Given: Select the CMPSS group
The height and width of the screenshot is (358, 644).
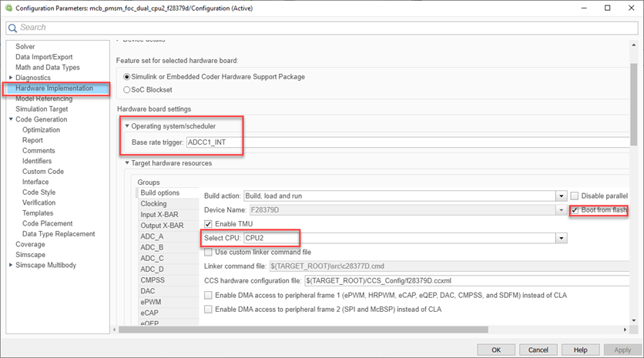Looking at the screenshot, I should 168,280.
